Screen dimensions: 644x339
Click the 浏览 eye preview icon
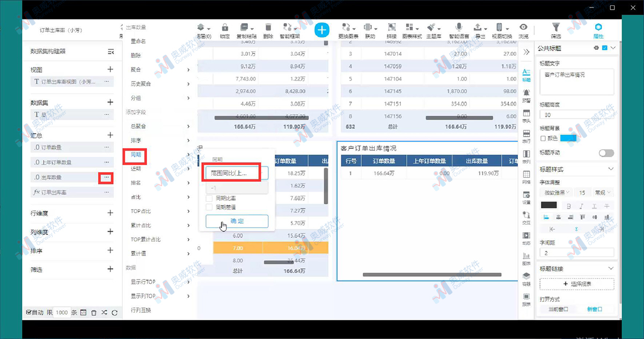click(523, 27)
